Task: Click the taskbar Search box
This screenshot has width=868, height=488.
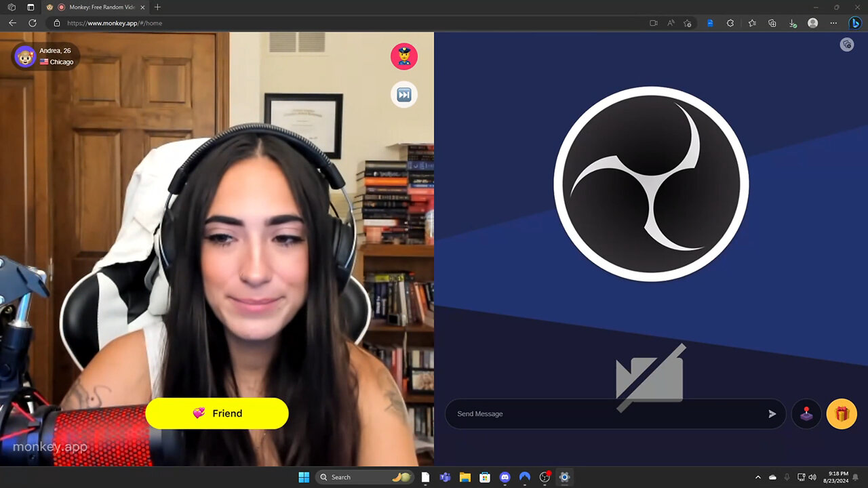Action: click(365, 477)
